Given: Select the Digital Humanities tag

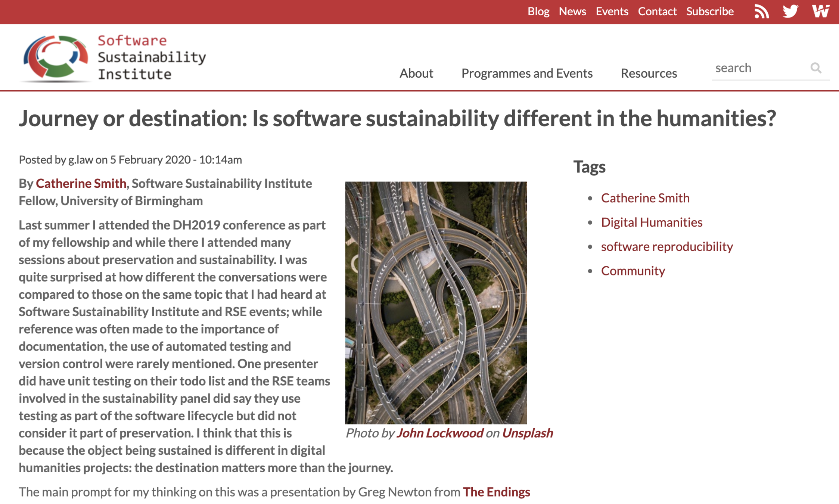Looking at the screenshot, I should click(x=651, y=222).
